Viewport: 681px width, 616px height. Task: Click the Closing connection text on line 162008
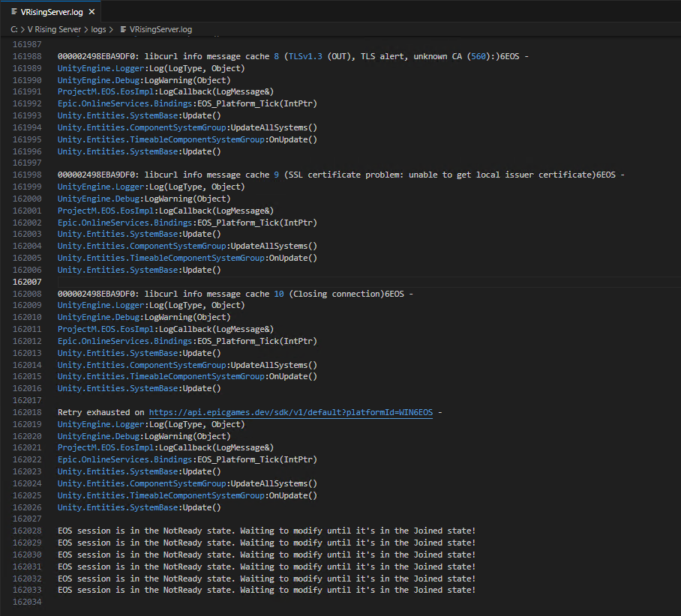click(x=337, y=293)
